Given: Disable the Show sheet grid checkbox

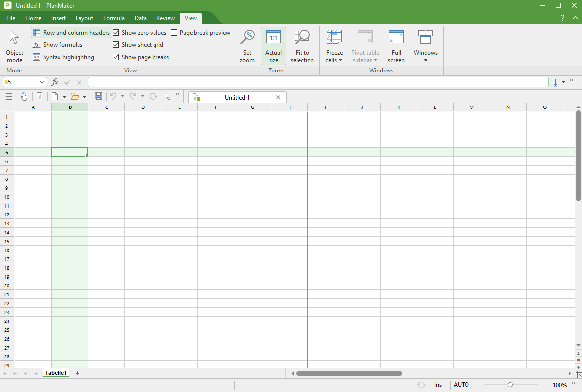Looking at the screenshot, I should [x=116, y=45].
